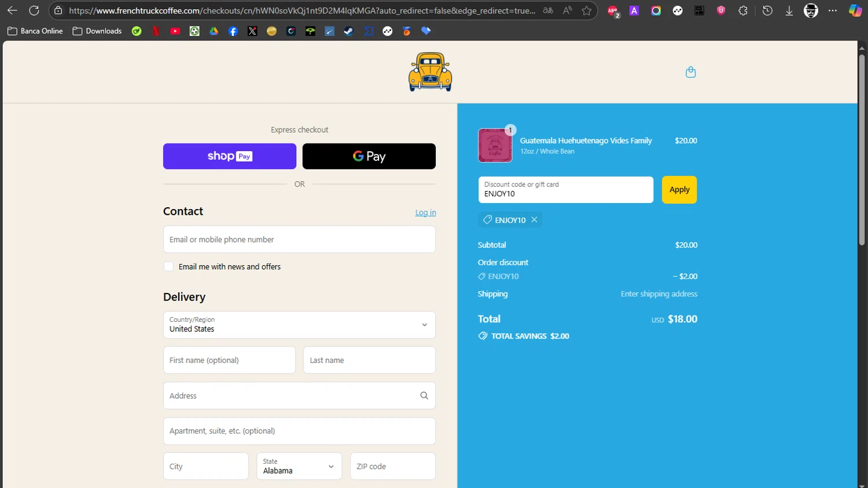Open the Banca Online bookmarks folder
Image resolution: width=868 pixels, height=488 pixels.
pos(35,31)
